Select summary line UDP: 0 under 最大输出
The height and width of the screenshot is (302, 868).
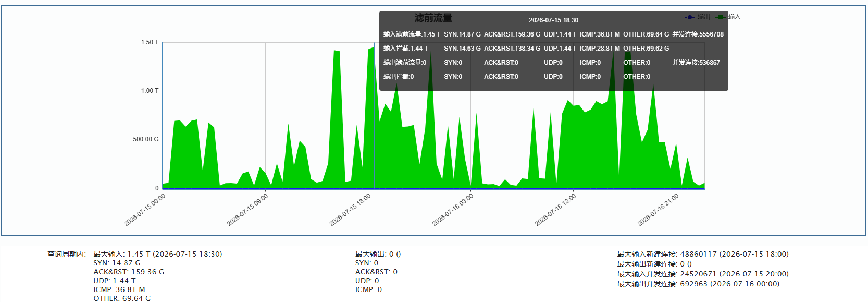(367, 281)
